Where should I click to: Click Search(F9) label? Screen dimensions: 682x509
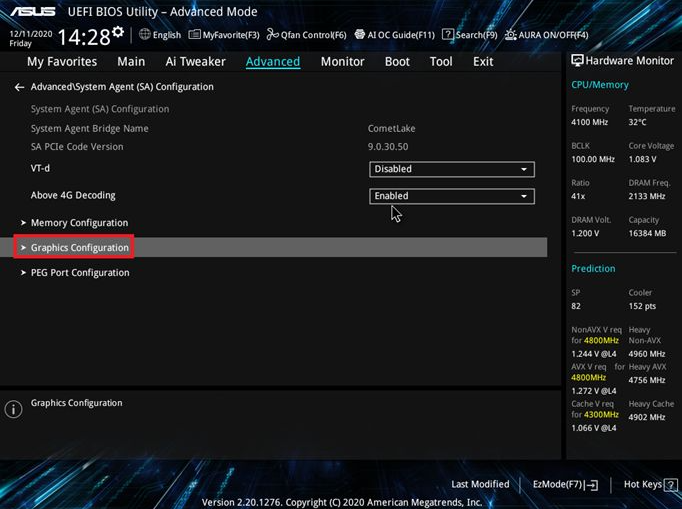coord(476,35)
